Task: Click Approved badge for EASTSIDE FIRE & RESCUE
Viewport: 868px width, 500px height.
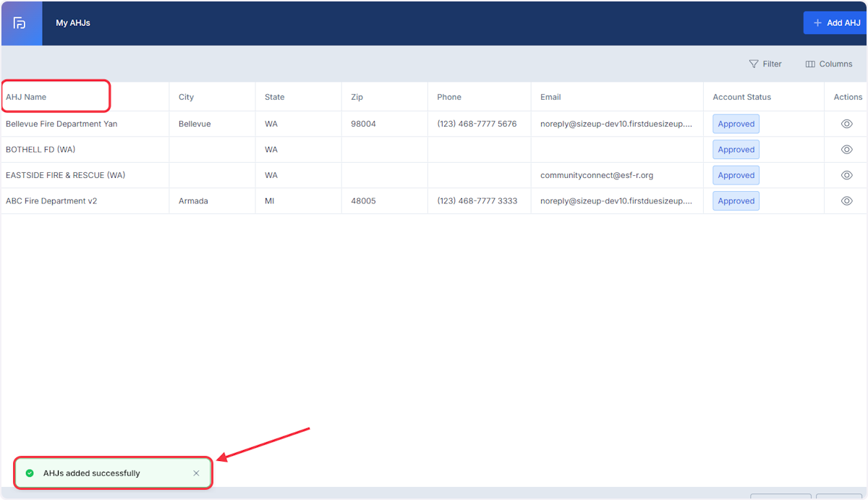Action: click(x=736, y=175)
